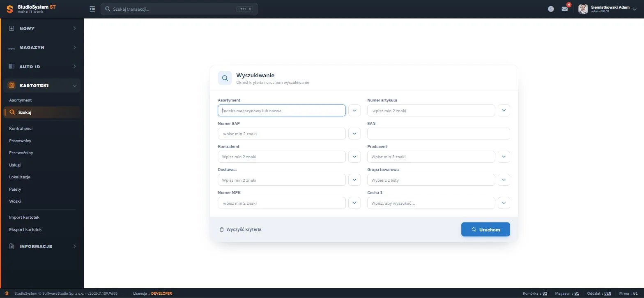Run the search with Uruchom button
644x298 pixels.
pyautogui.click(x=485, y=229)
